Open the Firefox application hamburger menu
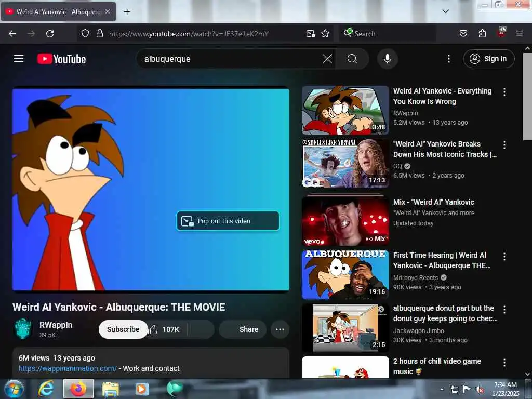Screen dimensions: 532x399 point(520,34)
